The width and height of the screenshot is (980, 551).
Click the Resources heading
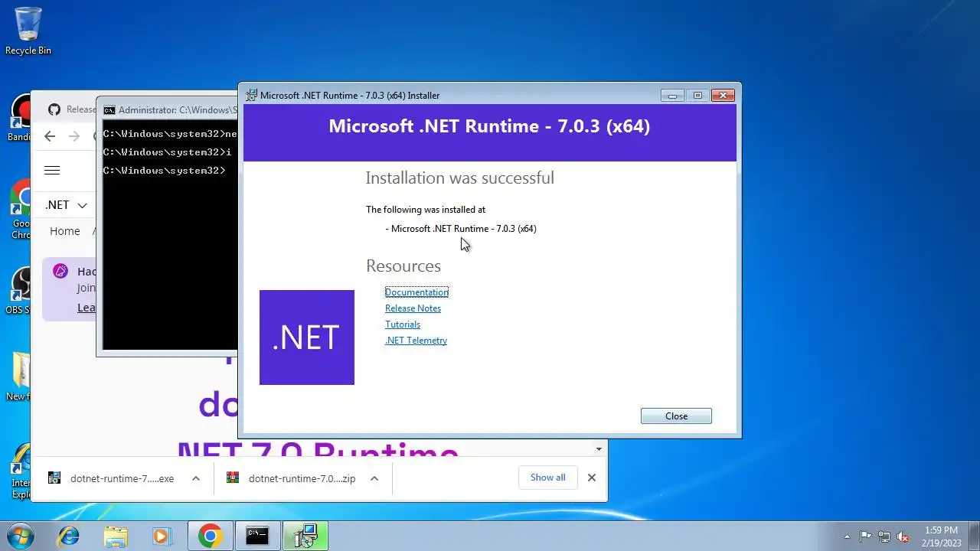tap(403, 266)
